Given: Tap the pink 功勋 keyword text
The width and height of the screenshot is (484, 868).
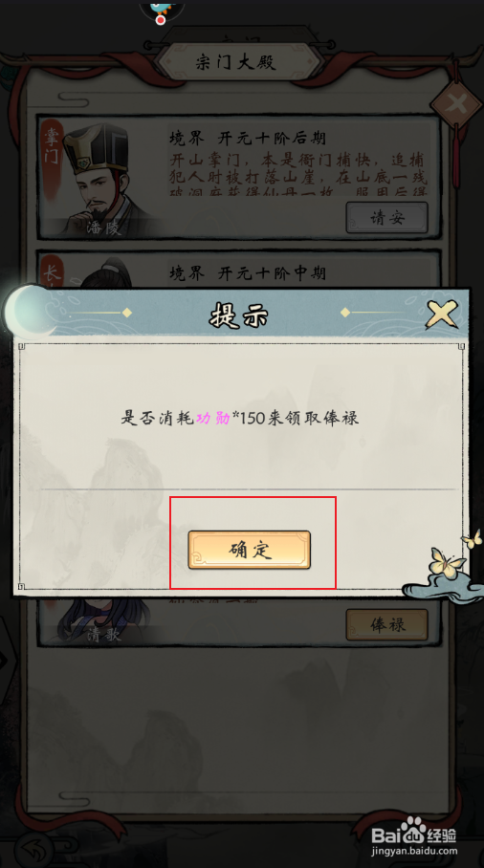Looking at the screenshot, I should (x=213, y=418).
